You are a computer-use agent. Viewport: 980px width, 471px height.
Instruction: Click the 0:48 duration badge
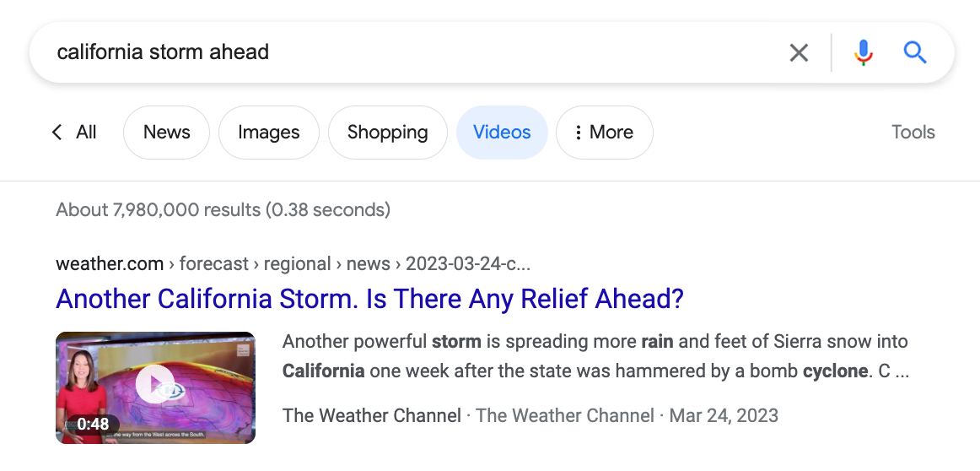93,425
